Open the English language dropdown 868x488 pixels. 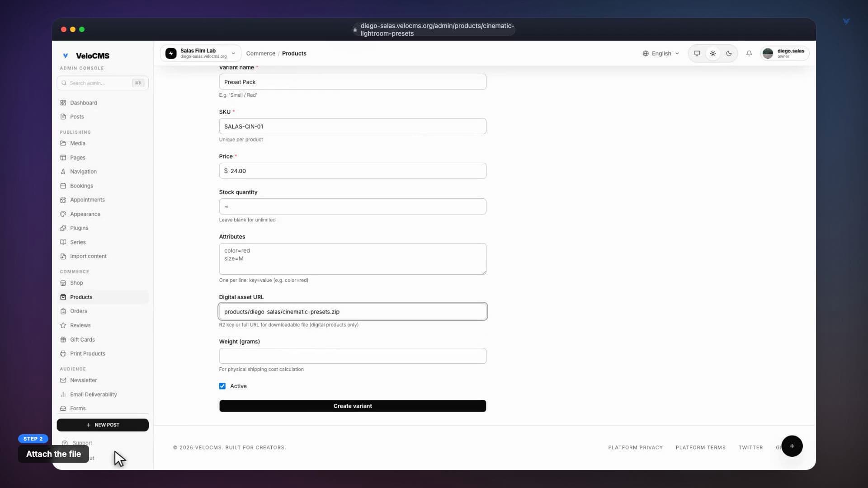[661, 53]
